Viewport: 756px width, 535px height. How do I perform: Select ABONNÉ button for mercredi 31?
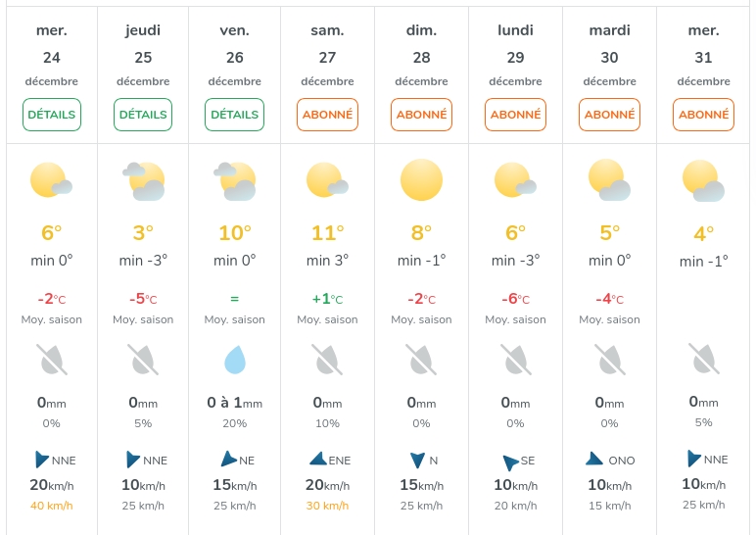coord(703,115)
